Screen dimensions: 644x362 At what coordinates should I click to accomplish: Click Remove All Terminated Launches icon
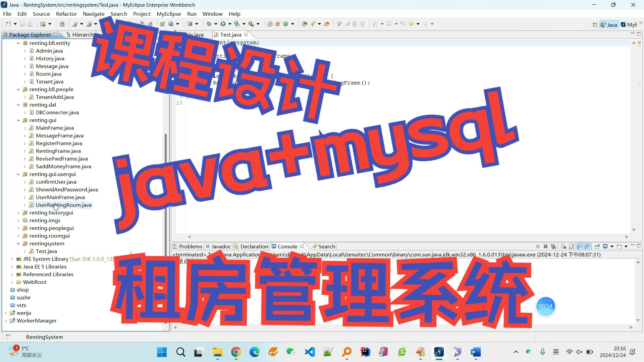point(553,246)
